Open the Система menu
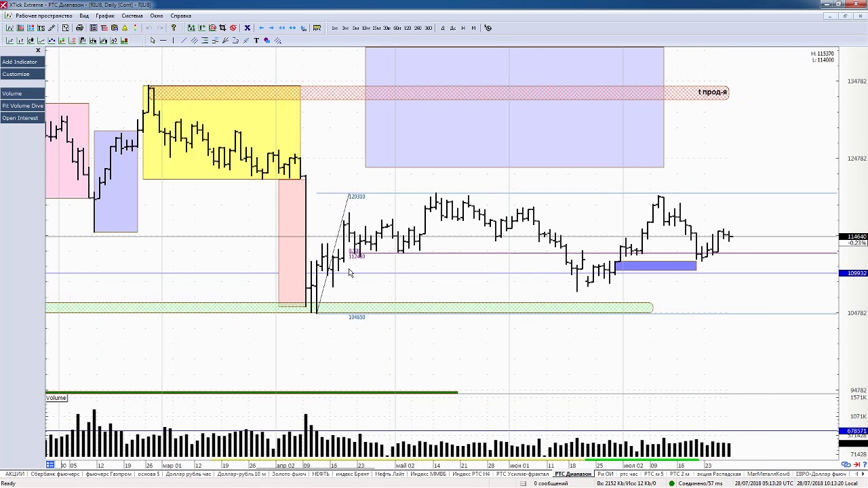Image resolution: width=868 pixels, height=488 pixels. 132,16
